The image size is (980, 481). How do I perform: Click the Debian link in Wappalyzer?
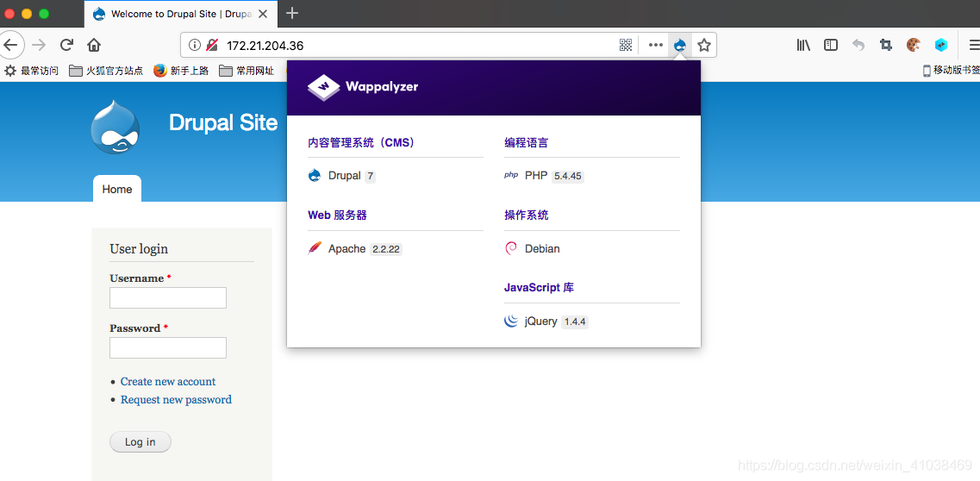[542, 248]
